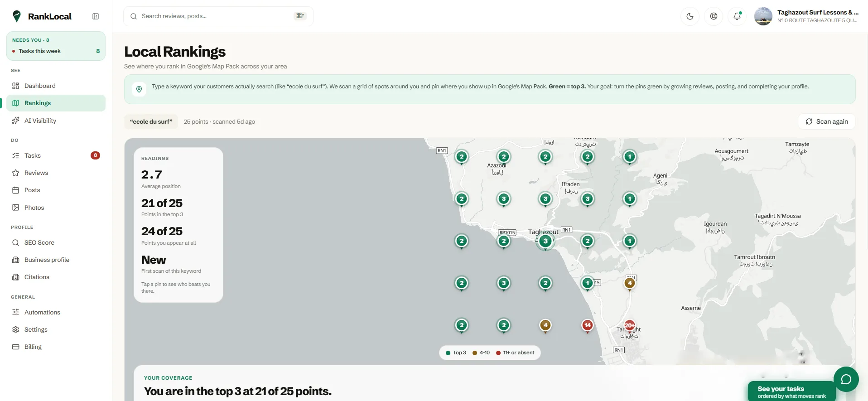Click the Citations icon
Image resolution: width=868 pixels, height=401 pixels.
coord(16,277)
